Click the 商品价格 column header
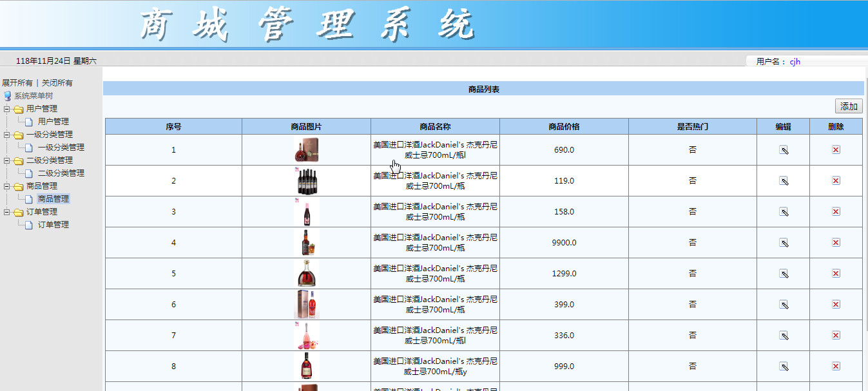The image size is (868, 391). (564, 127)
